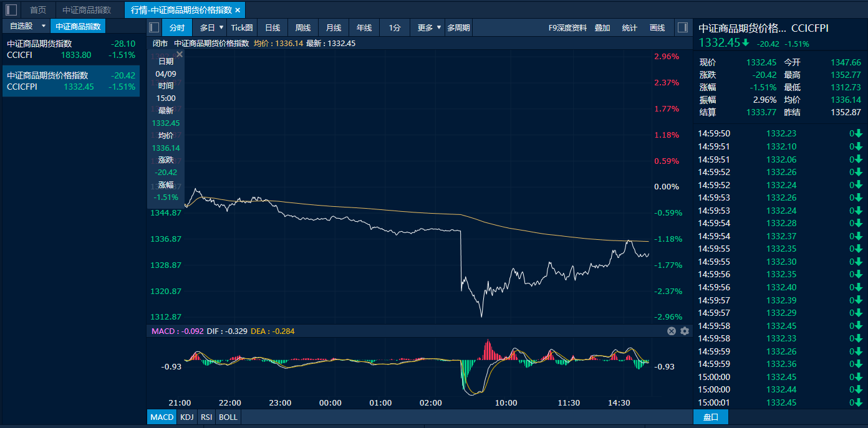Click the 昨结 1352.87 value
The height and width of the screenshot is (428, 868).
tap(846, 112)
